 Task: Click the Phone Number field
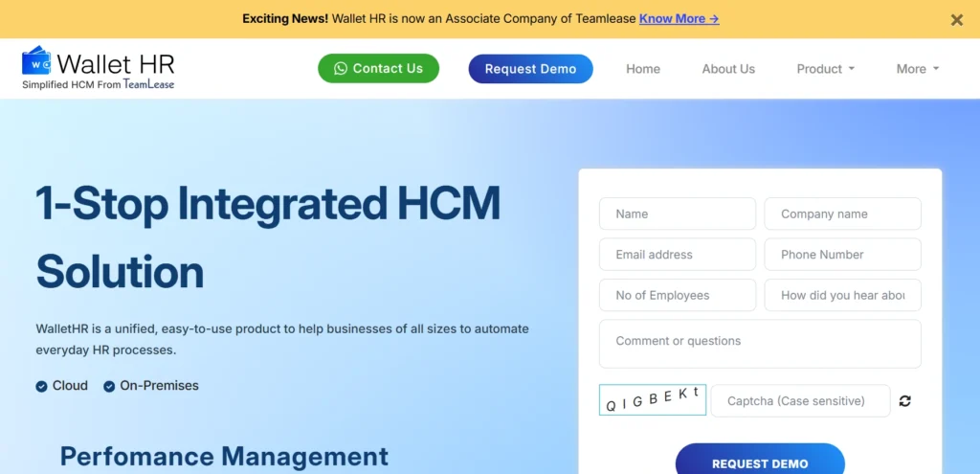pyautogui.click(x=842, y=255)
